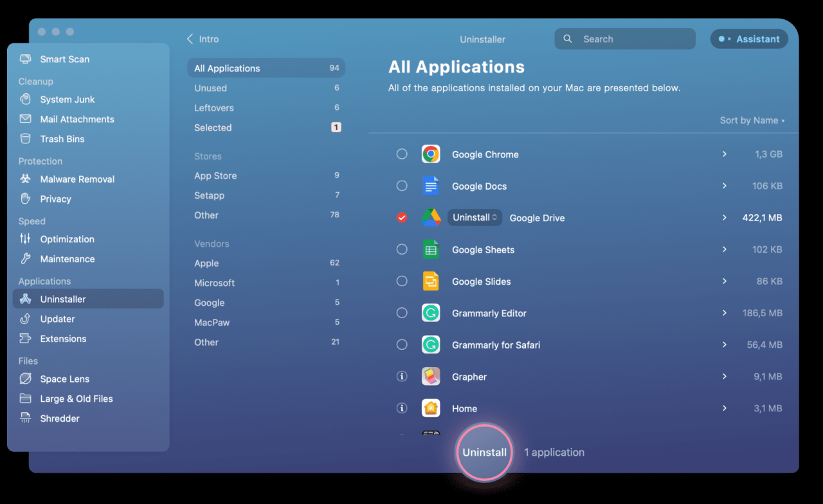The image size is (823, 504).
Task: Expand Google Drive details chevron
Action: tap(725, 218)
